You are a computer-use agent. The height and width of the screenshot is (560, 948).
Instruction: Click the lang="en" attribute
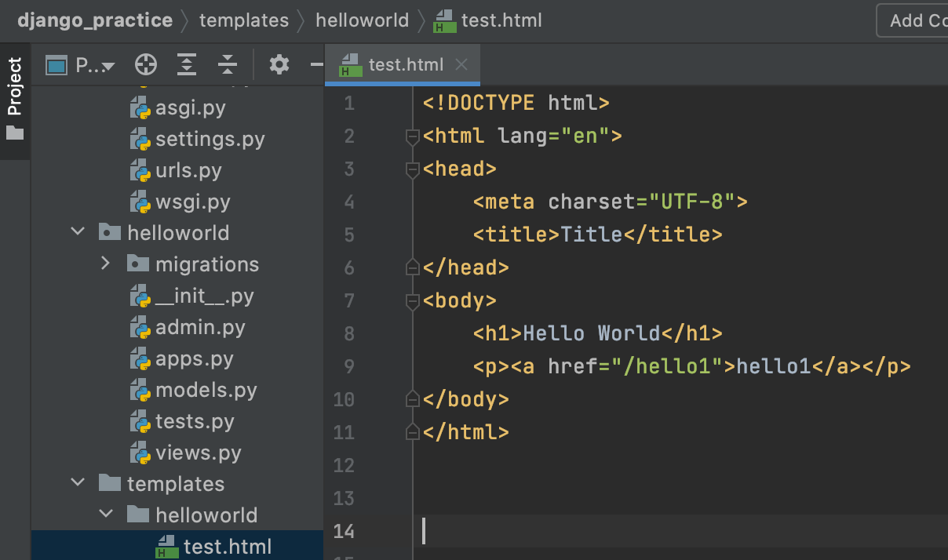(554, 136)
